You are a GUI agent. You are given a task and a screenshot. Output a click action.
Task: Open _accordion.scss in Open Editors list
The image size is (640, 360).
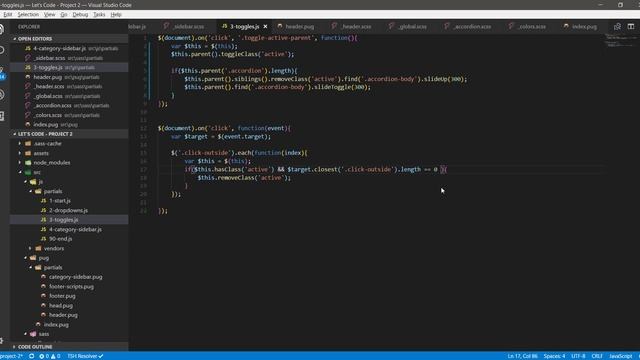(x=69, y=105)
